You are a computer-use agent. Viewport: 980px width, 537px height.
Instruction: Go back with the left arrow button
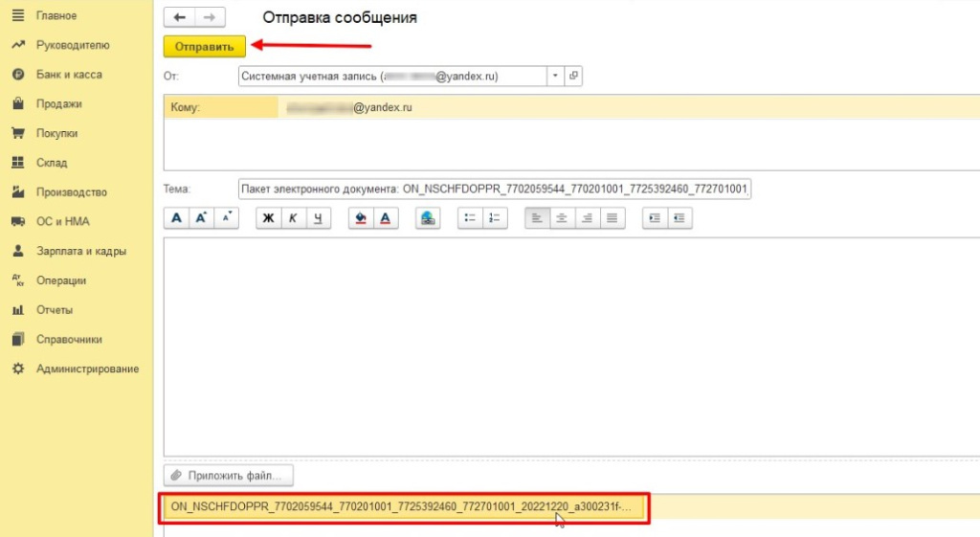coord(179,17)
